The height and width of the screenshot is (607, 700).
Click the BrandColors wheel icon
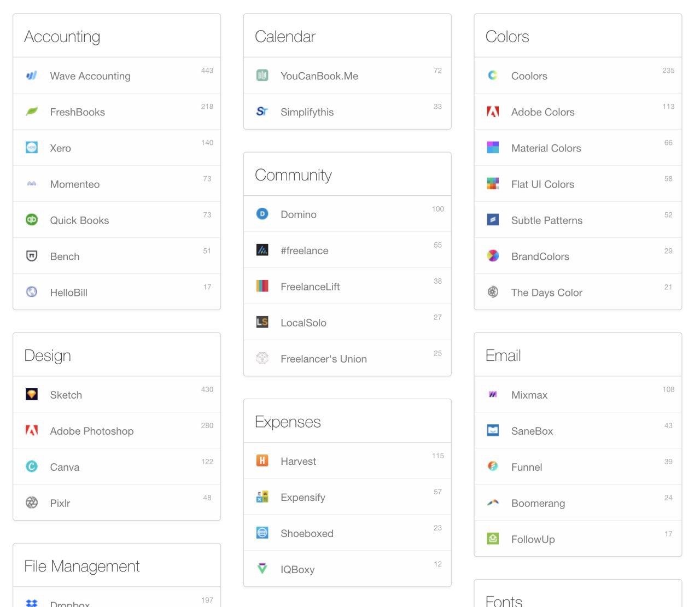coord(493,256)
